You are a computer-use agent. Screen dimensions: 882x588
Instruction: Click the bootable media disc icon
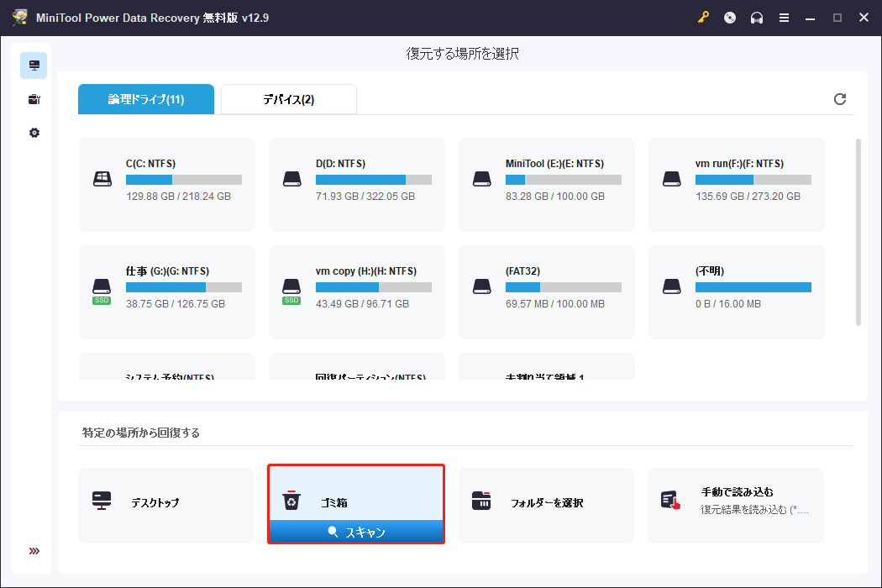point(730,18)
